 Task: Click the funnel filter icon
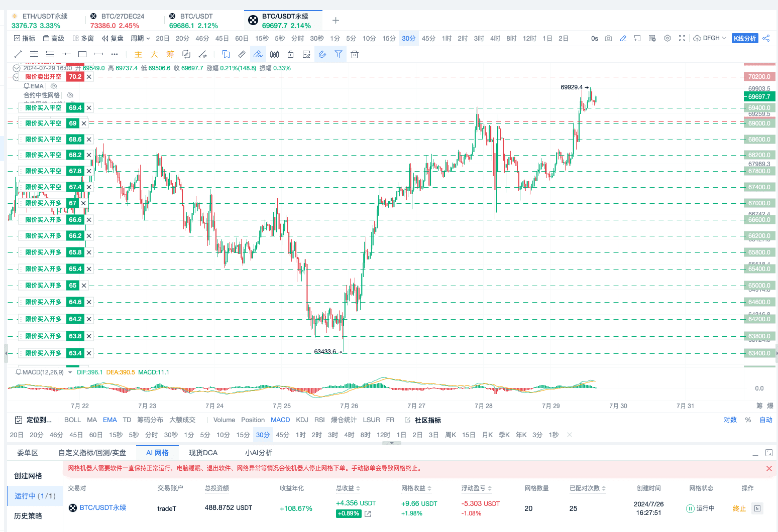[339, 54]
